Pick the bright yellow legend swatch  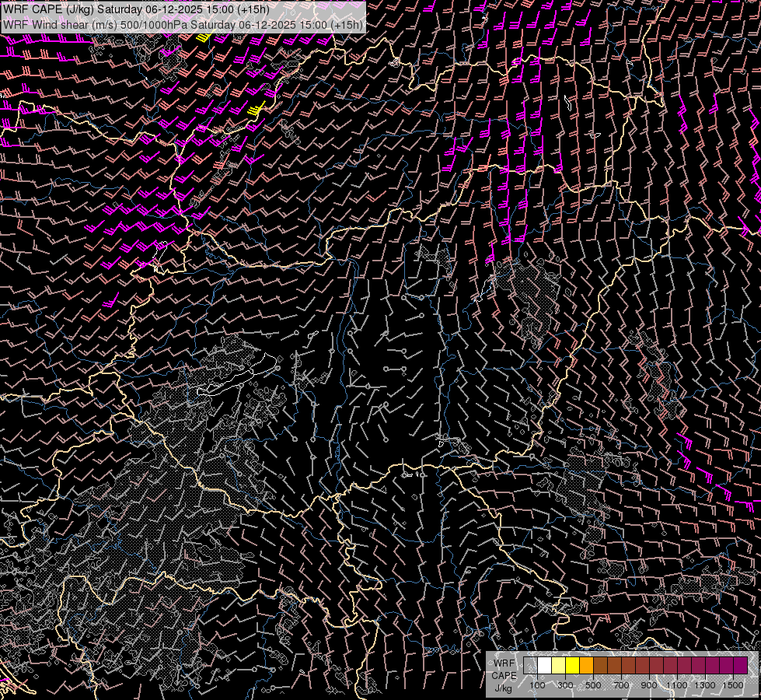click(x=572, y=666)
